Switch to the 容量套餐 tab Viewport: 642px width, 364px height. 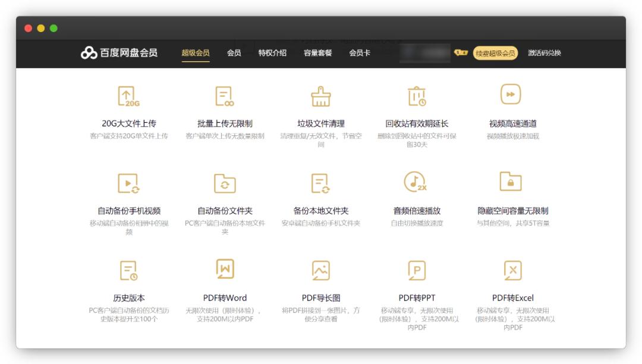[319, 53]
